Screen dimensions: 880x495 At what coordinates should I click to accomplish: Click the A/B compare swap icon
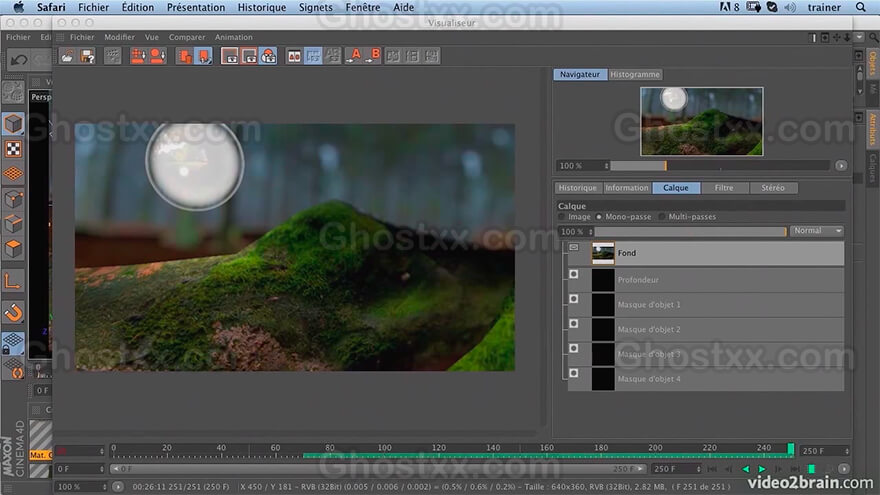(294, 56)
